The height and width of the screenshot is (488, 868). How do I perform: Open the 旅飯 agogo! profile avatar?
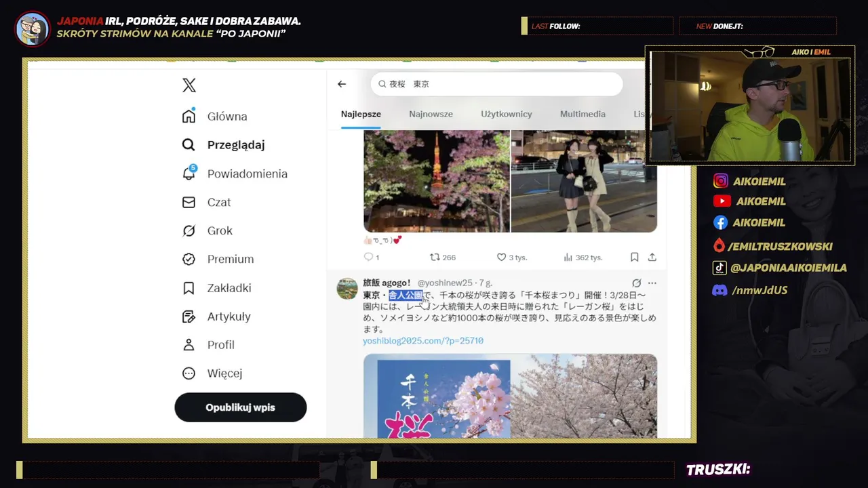pos(347,288)
